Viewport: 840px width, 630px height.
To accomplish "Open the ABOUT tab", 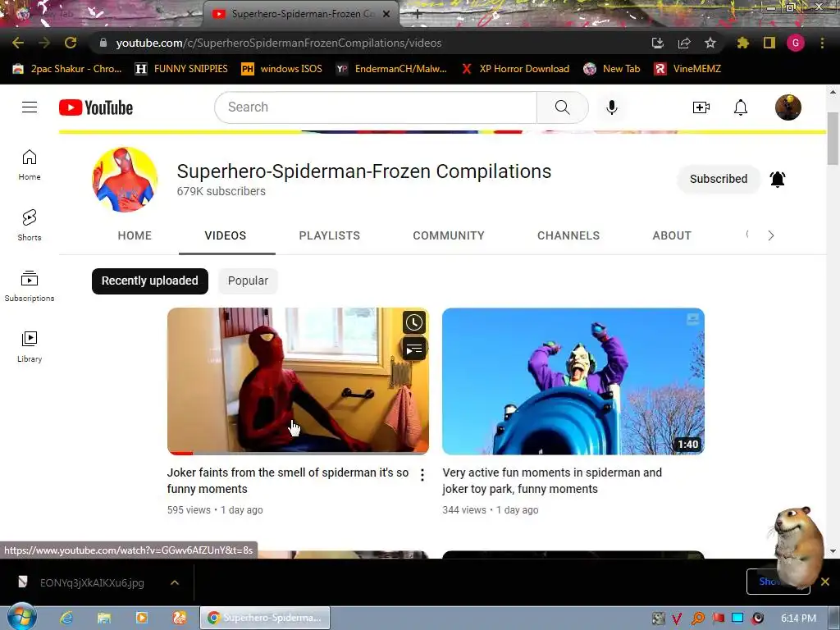I will point(672,235).
